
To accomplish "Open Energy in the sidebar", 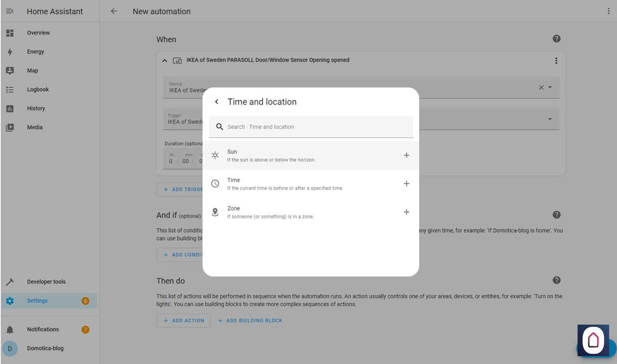I will [36, 52].
